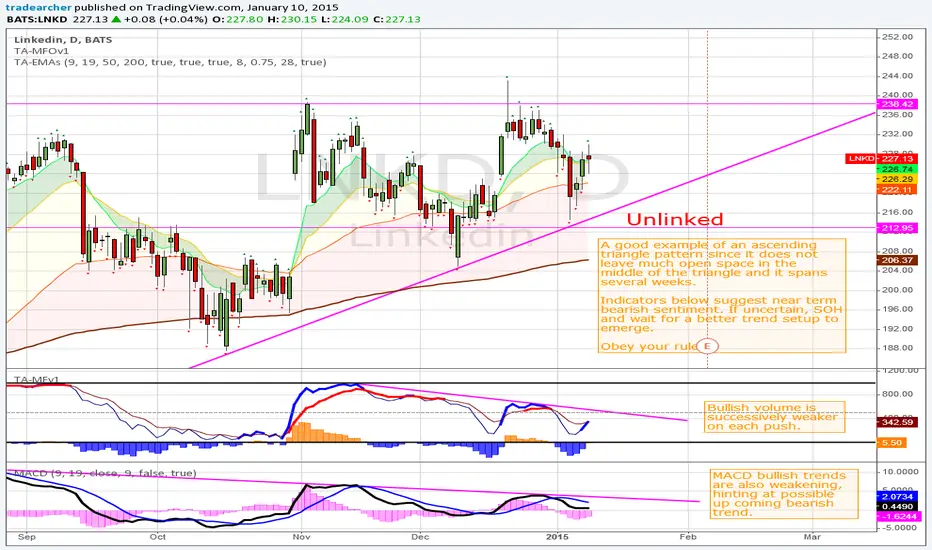This screenshot has width=932, height=550.
Task: Click the MACD bullish trends note
Action: click(784, 494)
